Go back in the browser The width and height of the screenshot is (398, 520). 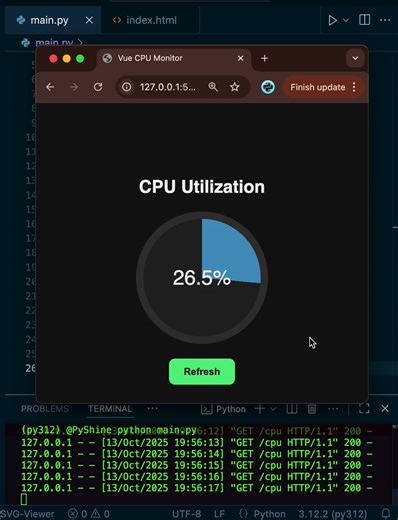click(50, 87)
